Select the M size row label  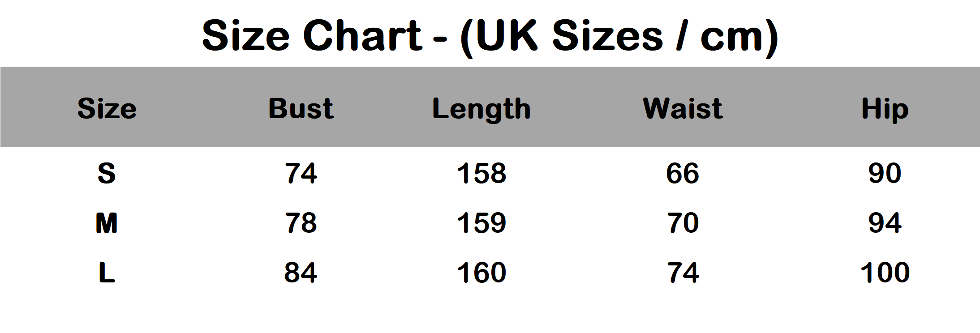[x=107, y=223]
